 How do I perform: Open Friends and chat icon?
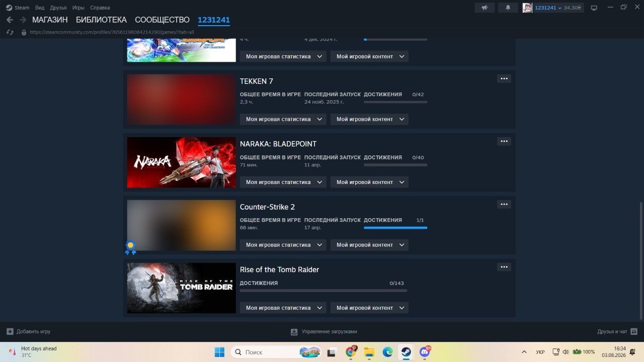point(634,331)
